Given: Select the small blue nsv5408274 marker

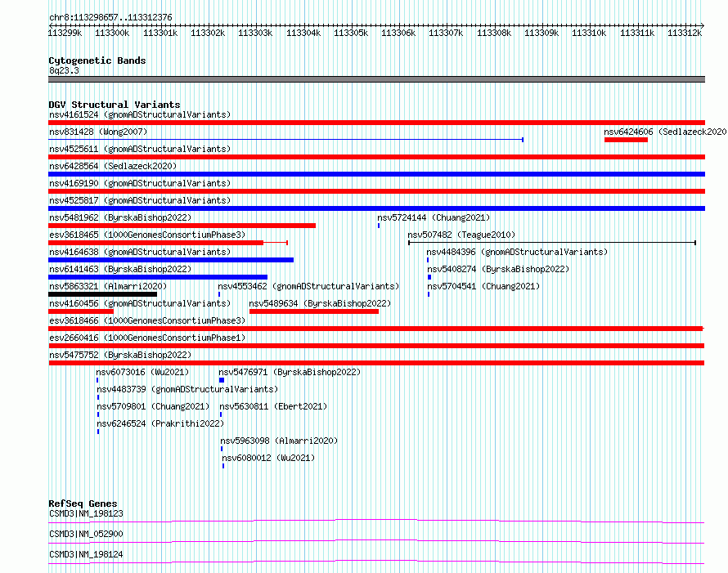Looking at the screenshot, I should pyautogui.click(x=429, y=277).
